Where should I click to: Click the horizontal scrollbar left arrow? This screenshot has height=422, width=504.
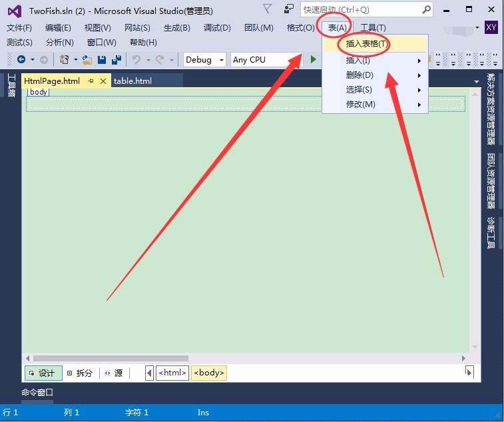(x=28, y=358)
